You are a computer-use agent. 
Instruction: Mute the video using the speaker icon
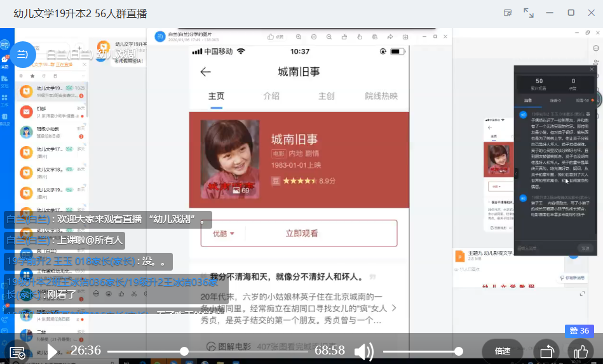[x=363, y=351]
